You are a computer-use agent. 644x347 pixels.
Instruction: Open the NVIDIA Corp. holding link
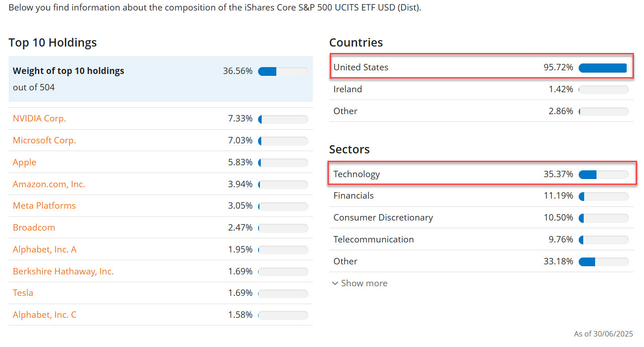[x=39, y=118]
